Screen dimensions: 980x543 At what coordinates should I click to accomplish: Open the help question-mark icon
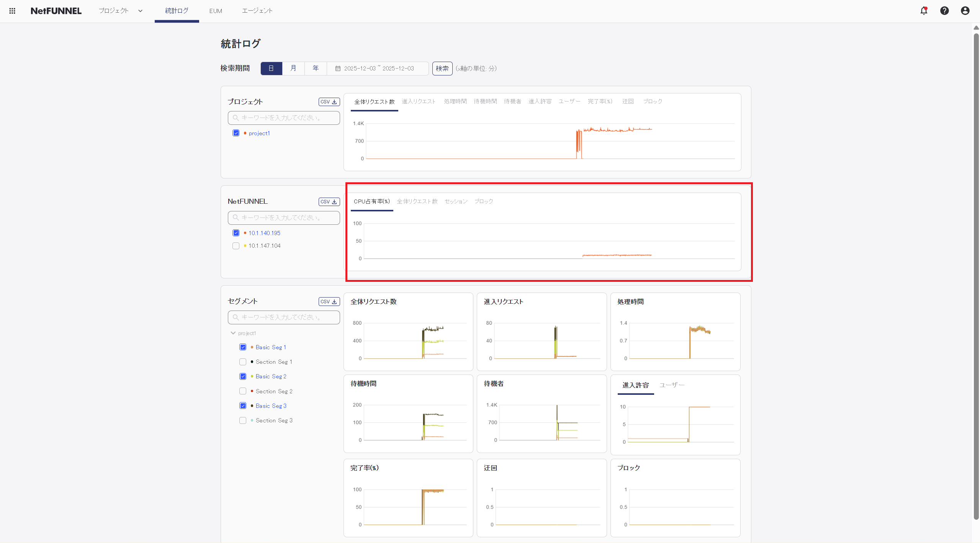[944, 11]
